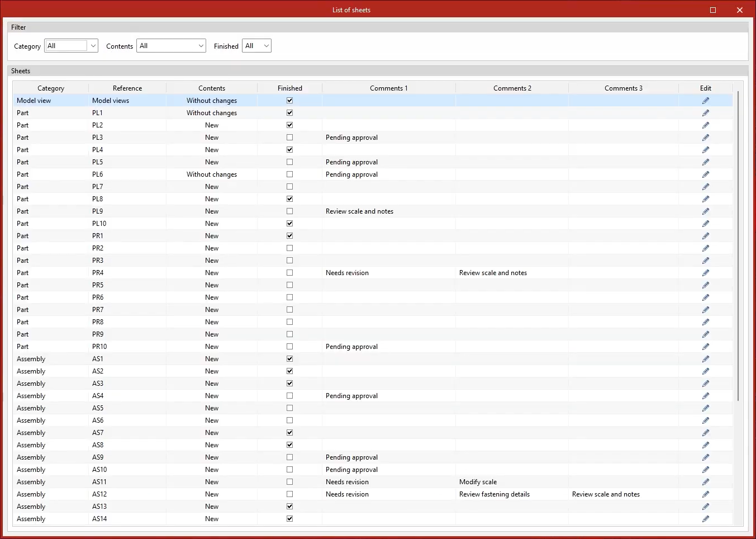This screenshot has width=756, height=539.
Task: Click the Contents column header
Action: pyautogui.click(x=212, y=88)
